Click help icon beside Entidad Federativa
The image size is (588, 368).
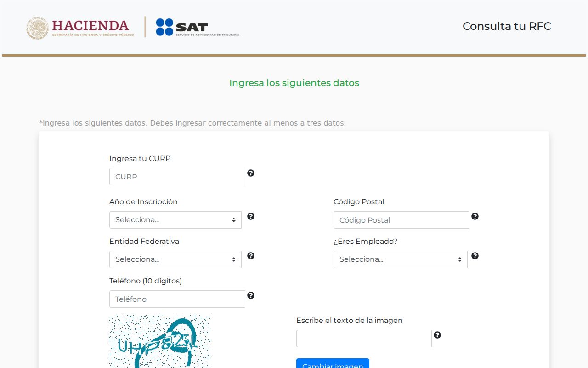pos(251,256)
